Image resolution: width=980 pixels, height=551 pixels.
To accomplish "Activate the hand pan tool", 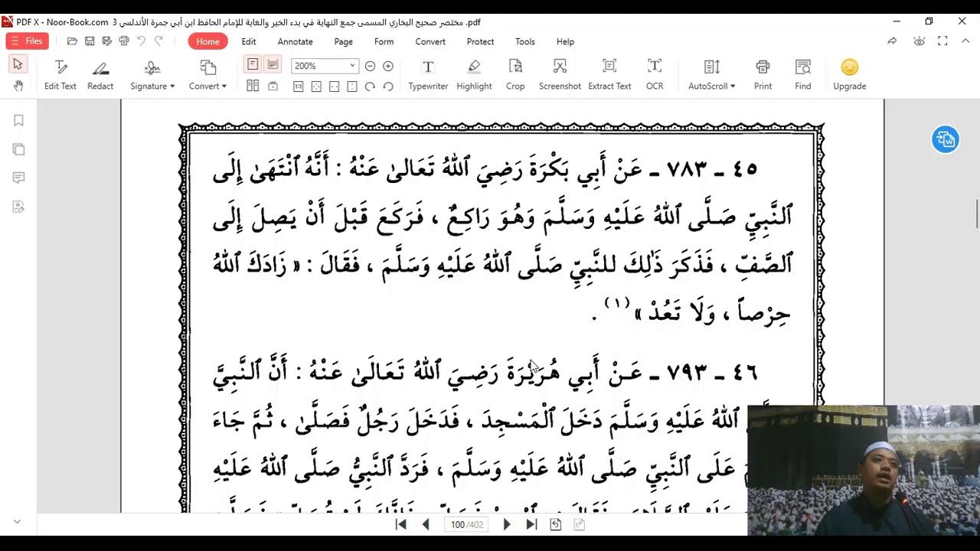I will click(18, 85).
